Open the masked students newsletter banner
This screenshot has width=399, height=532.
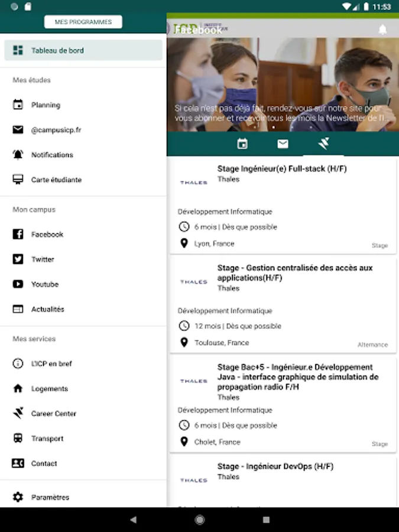[x=283, y=85]
